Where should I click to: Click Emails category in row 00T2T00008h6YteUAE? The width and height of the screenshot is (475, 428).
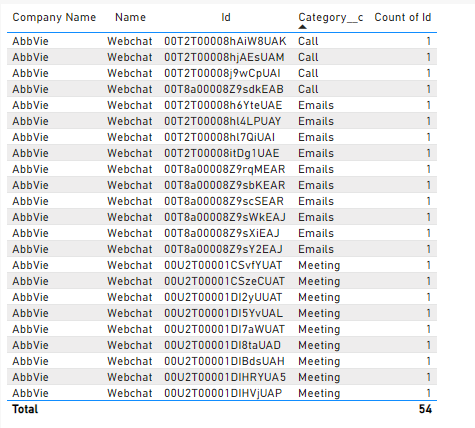click(316, 105)
